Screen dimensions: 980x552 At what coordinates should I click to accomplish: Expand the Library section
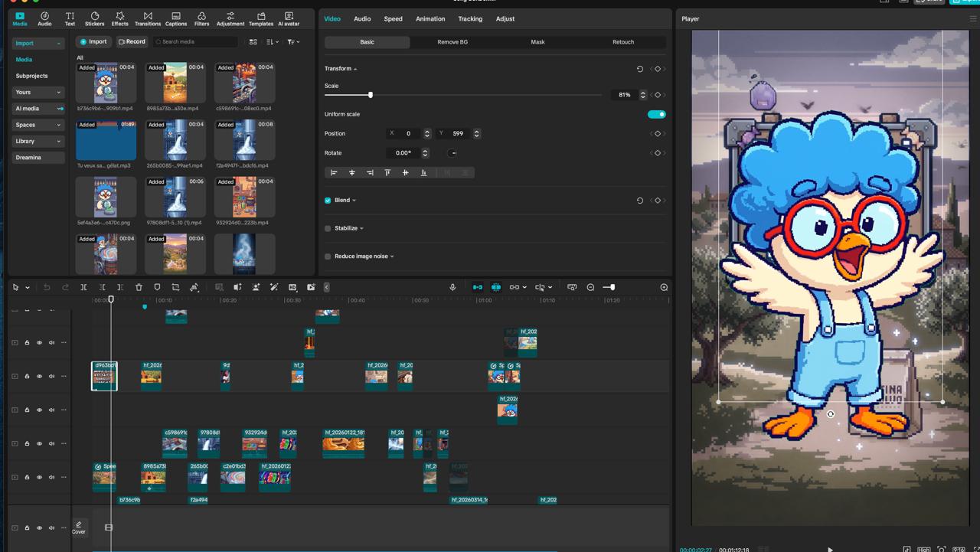(59, 142)
